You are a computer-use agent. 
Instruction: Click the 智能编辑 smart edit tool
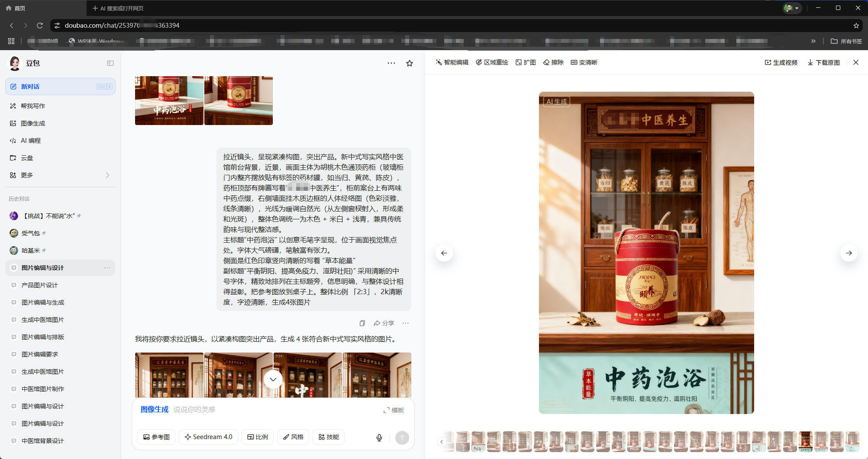tap(452, 62)
